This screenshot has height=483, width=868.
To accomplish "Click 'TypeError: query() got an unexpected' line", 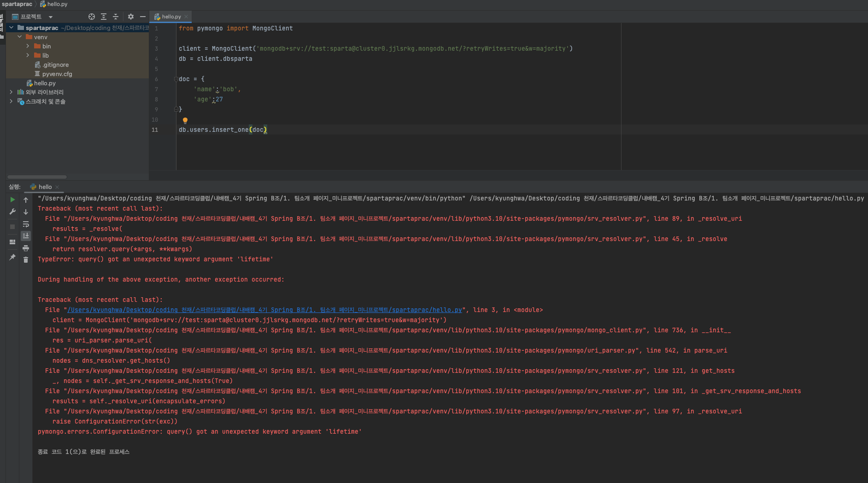I will (155, 259).
